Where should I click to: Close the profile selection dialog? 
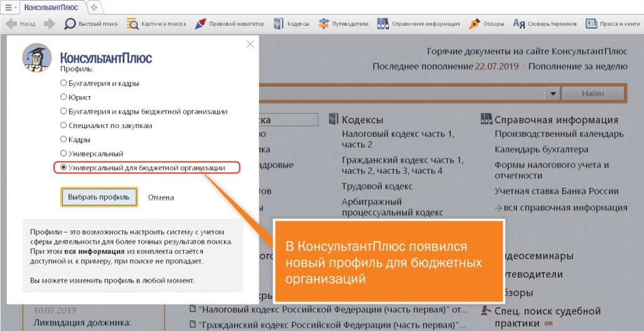coord(250,44)
